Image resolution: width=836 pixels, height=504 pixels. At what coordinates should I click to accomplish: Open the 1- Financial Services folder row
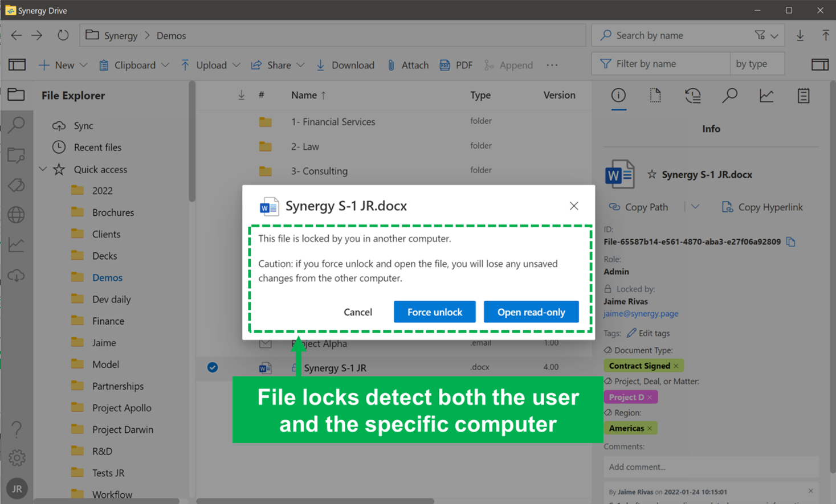(393, 121)
